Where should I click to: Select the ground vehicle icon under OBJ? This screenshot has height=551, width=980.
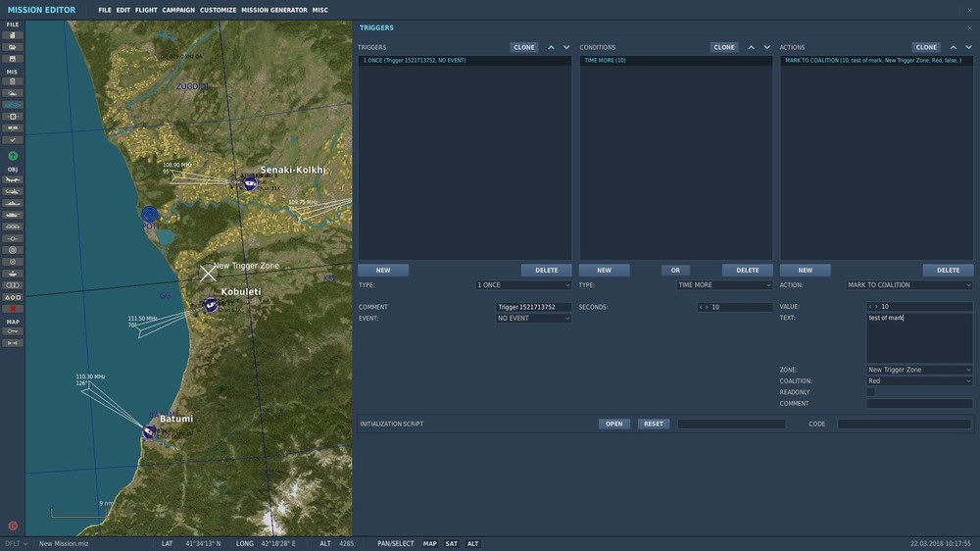[12, 215]
